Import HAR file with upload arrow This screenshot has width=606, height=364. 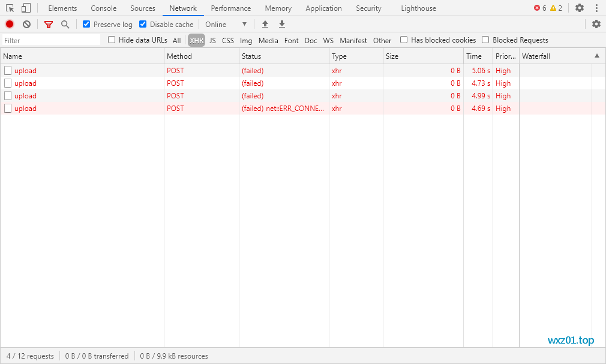pyautogui.click(x=265, y=25)
